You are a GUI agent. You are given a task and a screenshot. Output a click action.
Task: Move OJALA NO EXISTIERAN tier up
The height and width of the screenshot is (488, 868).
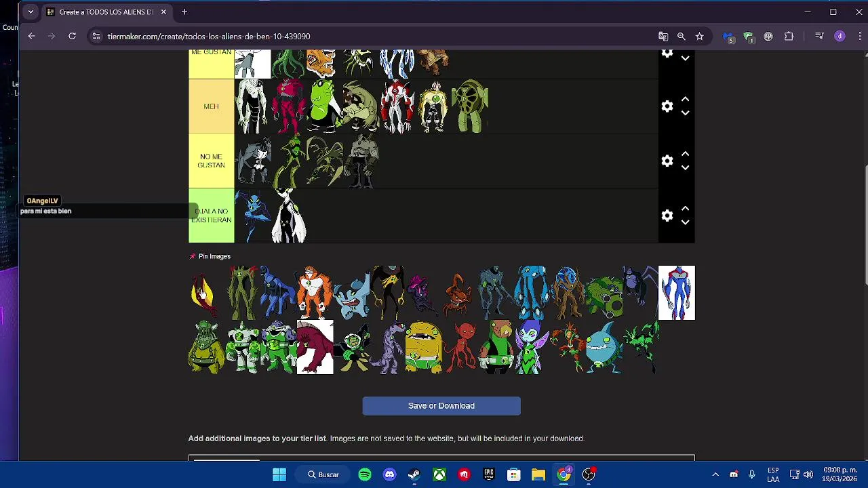pyautogui.click(x=685, y=208)
